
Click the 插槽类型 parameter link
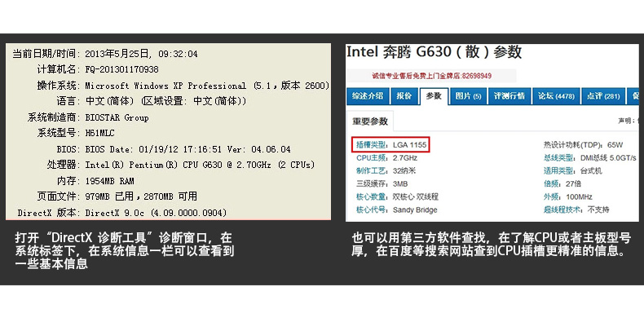pyautogui.click(x=371, y=144)
